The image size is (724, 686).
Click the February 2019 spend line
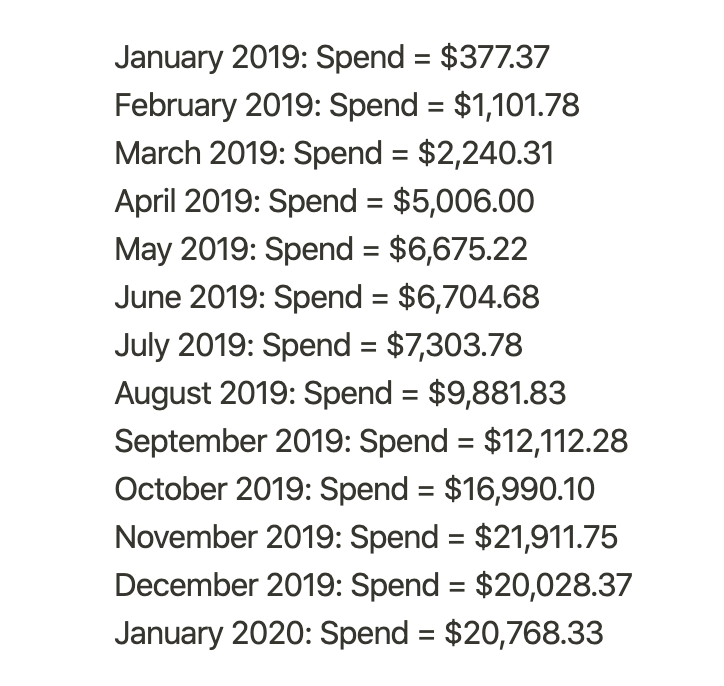click(347, 106)
